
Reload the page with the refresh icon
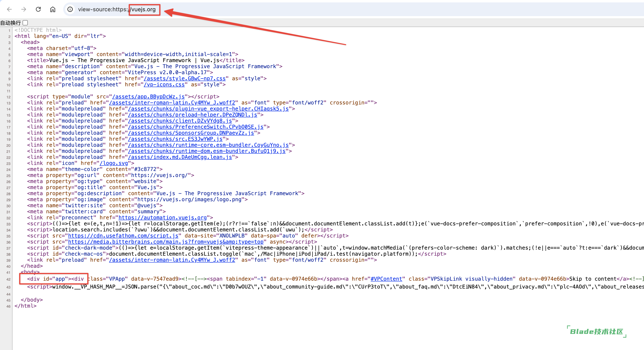coord(38,9)
